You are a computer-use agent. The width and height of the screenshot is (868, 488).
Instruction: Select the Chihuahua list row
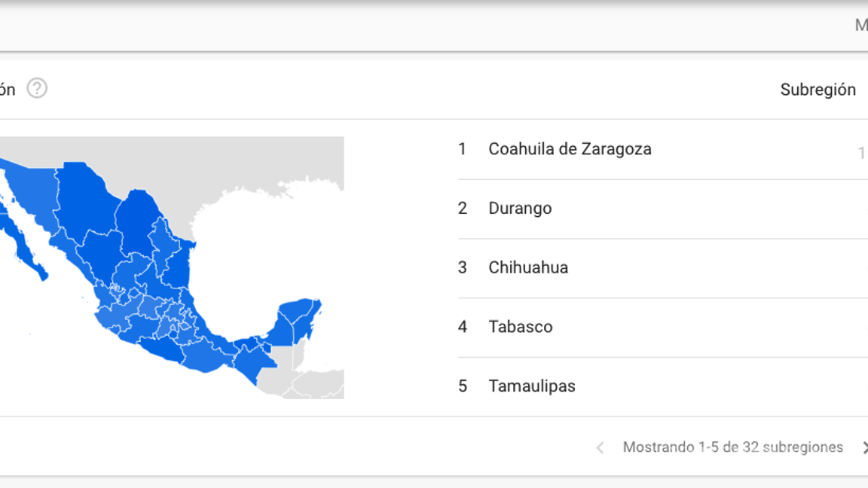(x=528, y=267)
